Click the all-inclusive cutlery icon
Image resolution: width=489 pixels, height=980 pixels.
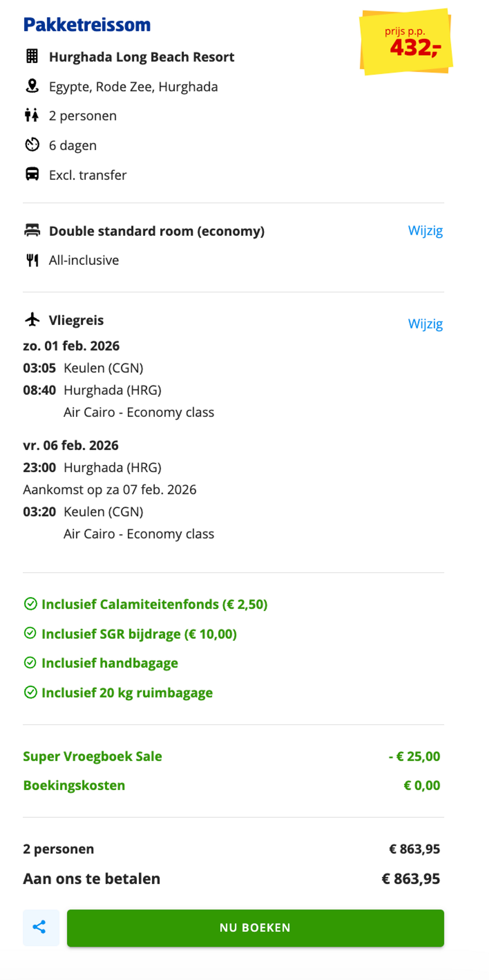(x=32, y=260)
